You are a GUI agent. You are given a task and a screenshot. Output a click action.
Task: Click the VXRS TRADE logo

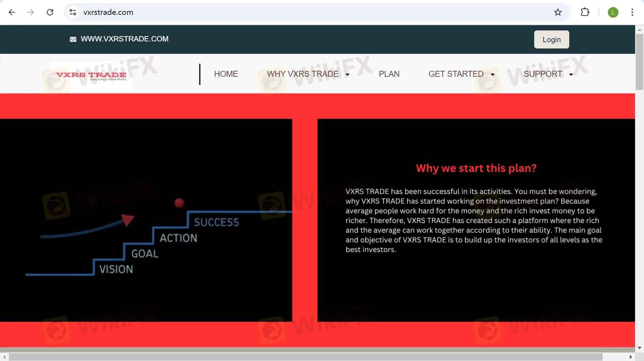(x=91, y=75)
